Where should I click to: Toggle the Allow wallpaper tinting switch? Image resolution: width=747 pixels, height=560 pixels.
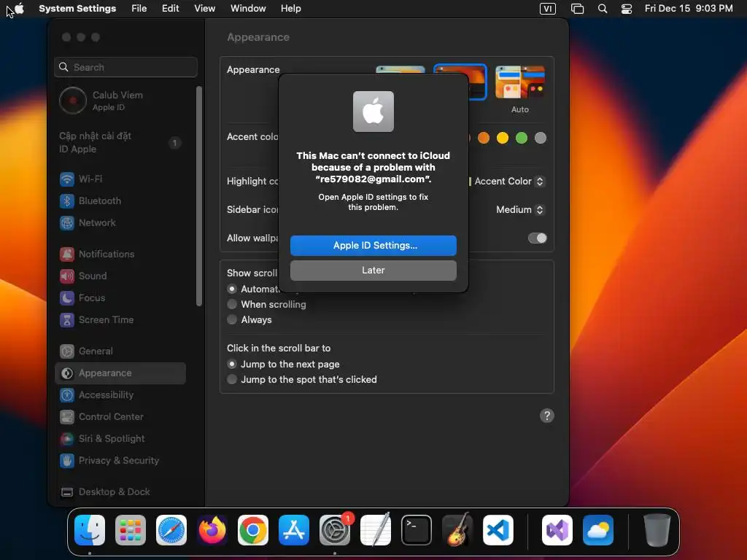click(538, 238)
